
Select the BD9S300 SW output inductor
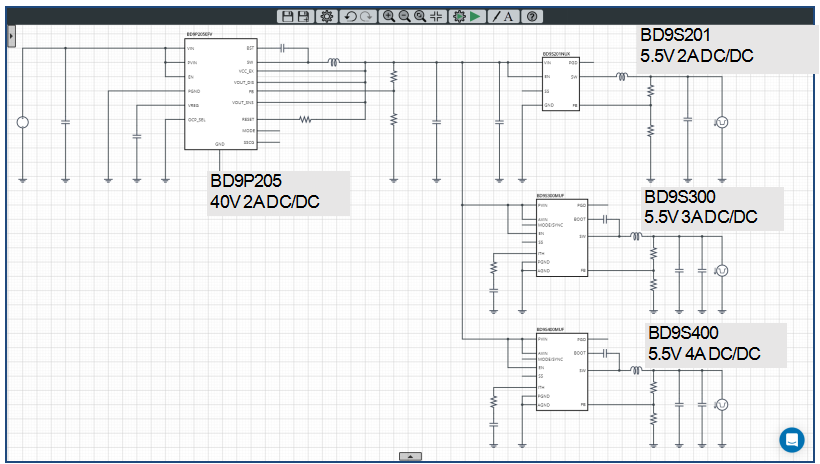[x=636, y=236]
